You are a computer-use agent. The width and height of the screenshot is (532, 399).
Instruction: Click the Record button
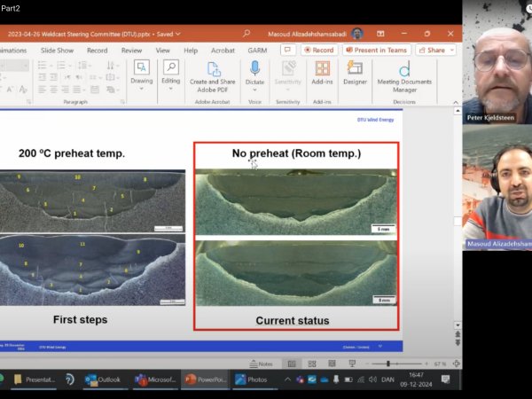tap(319, 51)
